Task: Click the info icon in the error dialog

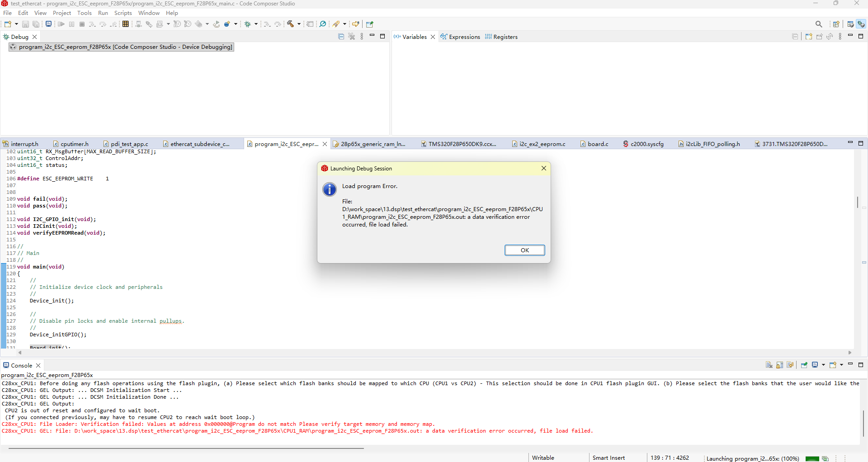Action: pyautogui.click(x=330, y=189)
